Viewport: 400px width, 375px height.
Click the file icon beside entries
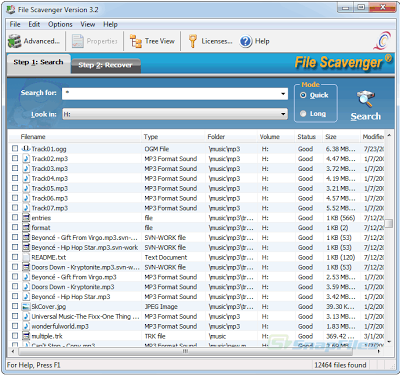tap(26, 218)
